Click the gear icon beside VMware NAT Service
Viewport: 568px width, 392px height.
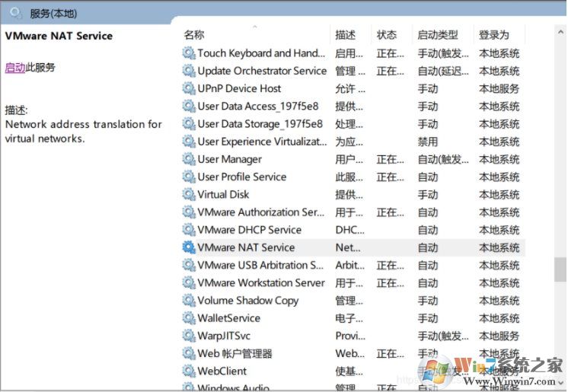pos(189,247)
